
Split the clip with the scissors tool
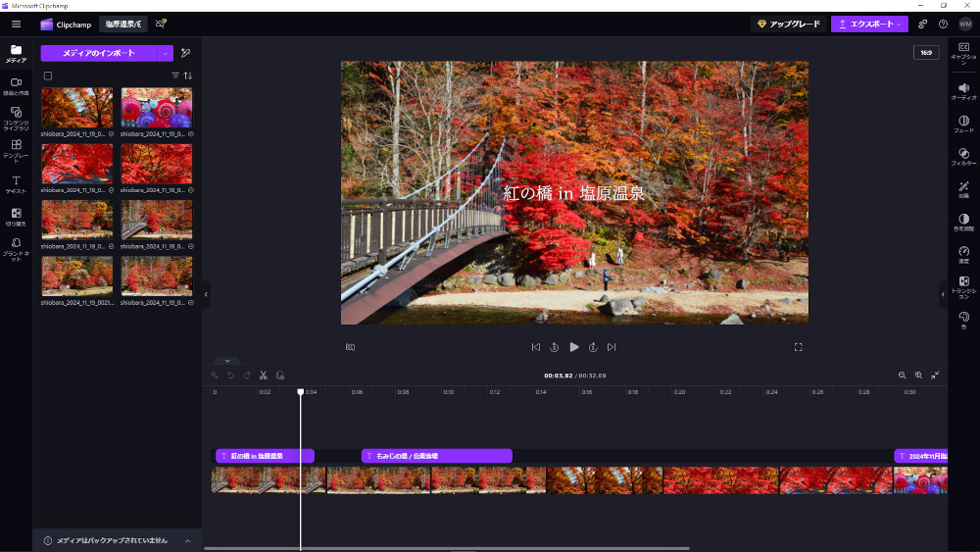click(x=264, y=376)
